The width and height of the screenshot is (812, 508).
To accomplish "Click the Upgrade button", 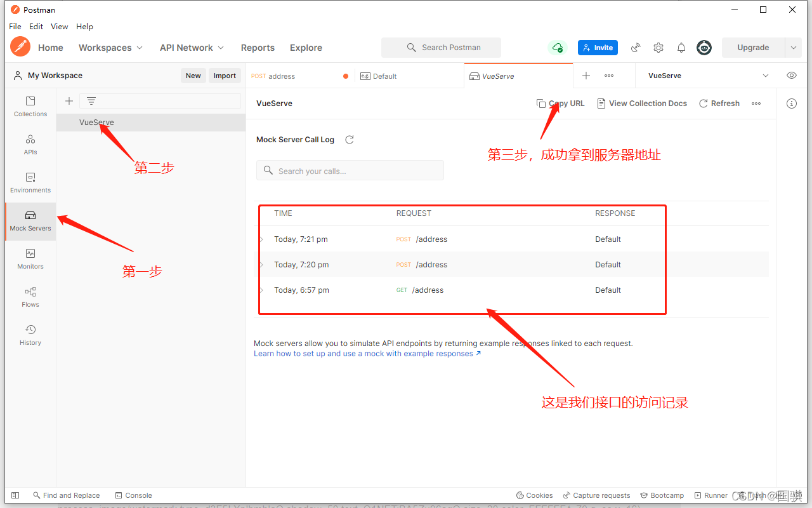I will (753, 48).
